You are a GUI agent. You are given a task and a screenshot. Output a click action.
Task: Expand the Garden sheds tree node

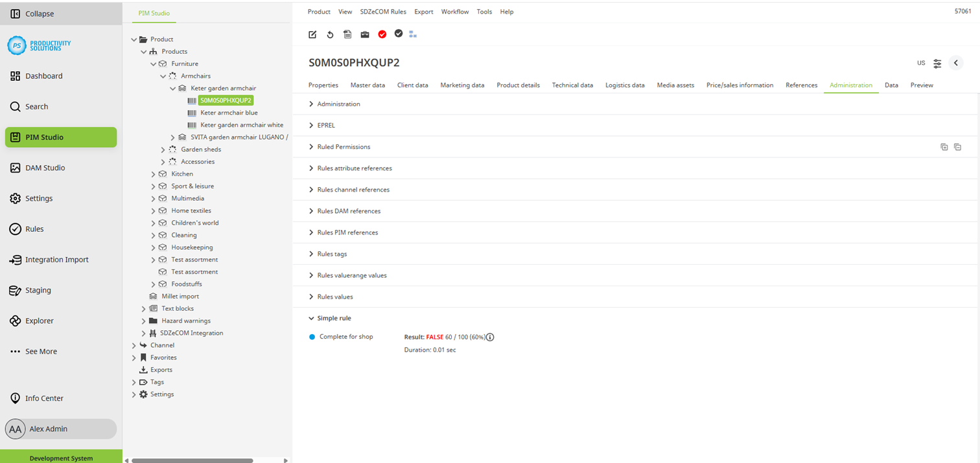click(x=163, y=149)
